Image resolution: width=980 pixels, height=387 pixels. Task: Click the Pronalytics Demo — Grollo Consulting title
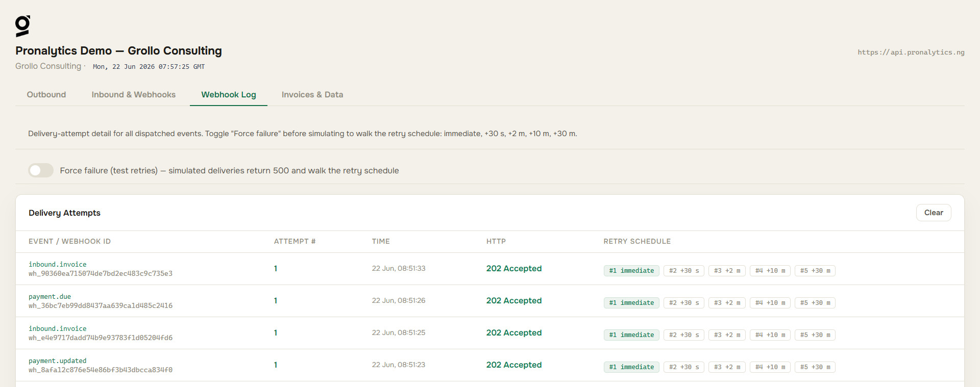coord(118,50)
